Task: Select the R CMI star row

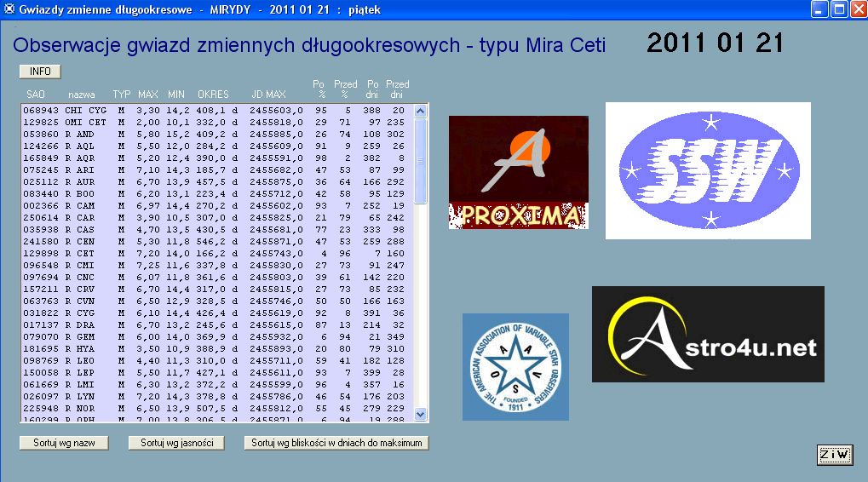Action: tap(217, 266)
